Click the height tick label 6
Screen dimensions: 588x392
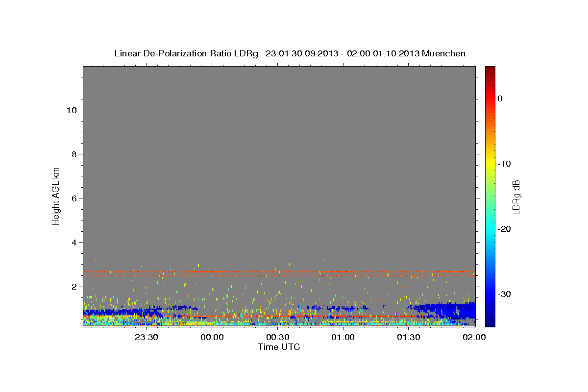click(73, 198)
